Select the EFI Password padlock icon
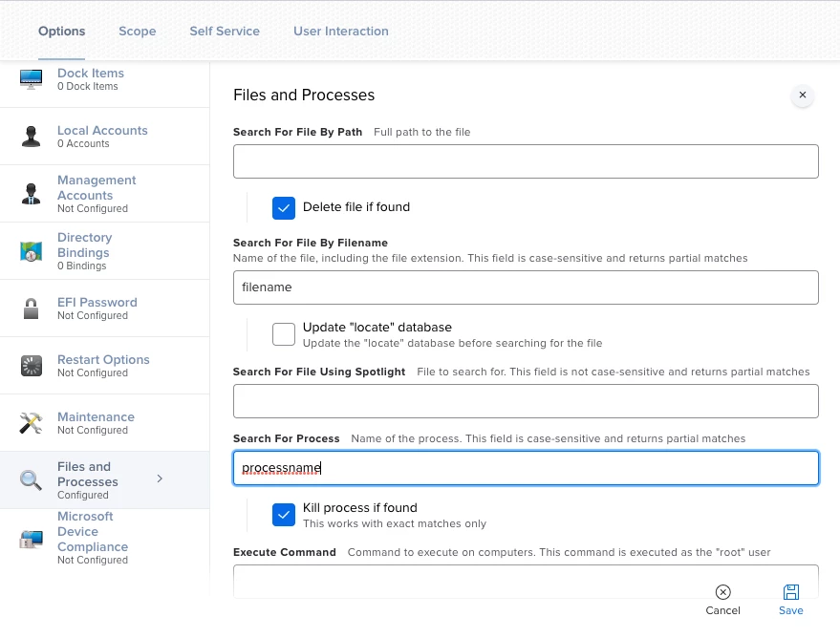This screenshot has width=840, height=638. (x=32, y=308)
